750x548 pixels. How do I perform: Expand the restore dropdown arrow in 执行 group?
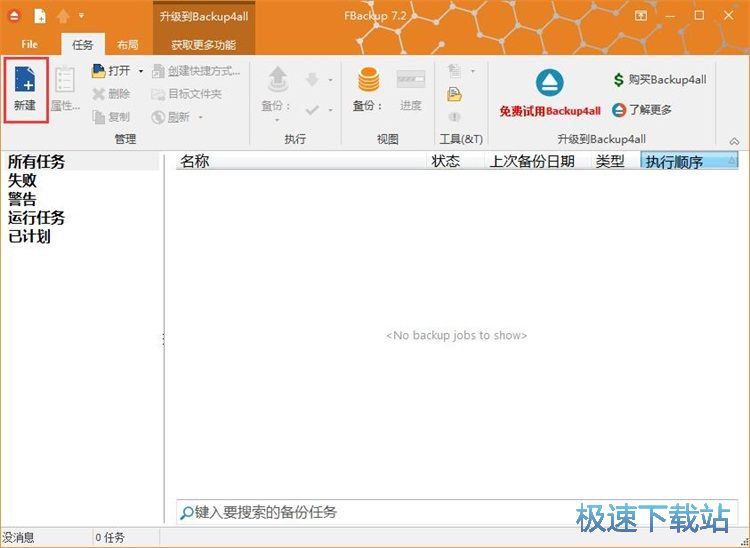[330, 80]
